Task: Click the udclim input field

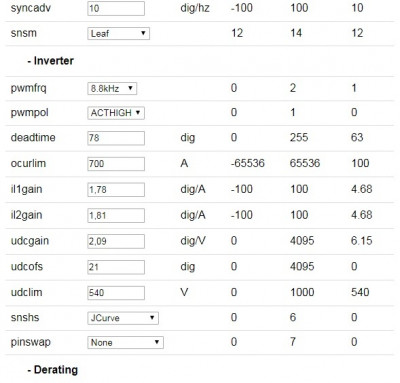Action: pyautogui.click(x=116, y=293)
